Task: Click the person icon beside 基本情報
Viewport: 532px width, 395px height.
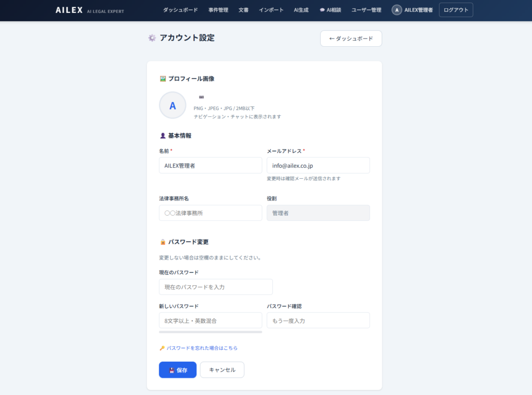Action: pyautogui.click(x=163, y=136)
